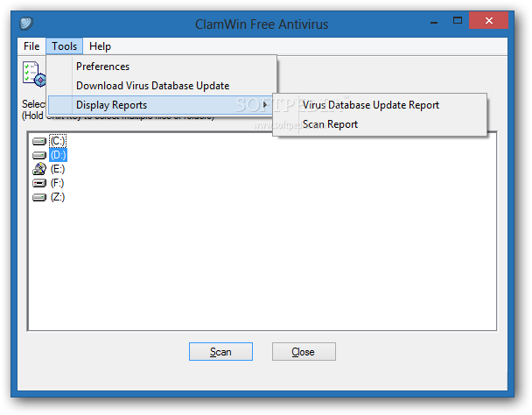Close the open Tools menu
The width and height of the screenshot is (532, 415).
click(64, 46)
